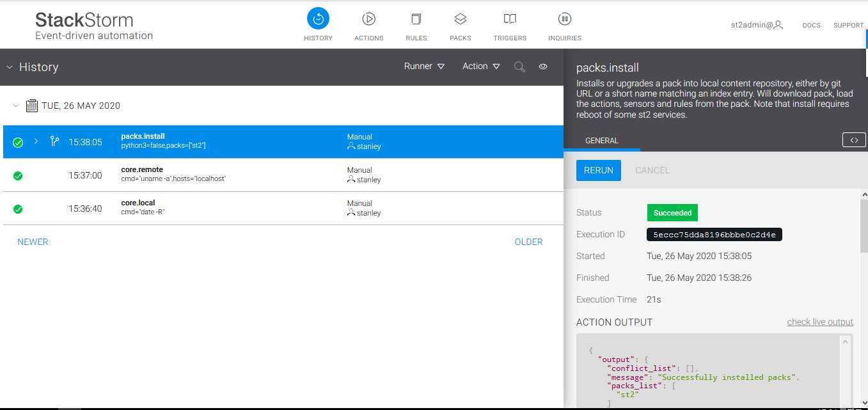Click the stanley user icon on core.local row
The height and width of the screenshot is (410, 868).
point(351,213)
